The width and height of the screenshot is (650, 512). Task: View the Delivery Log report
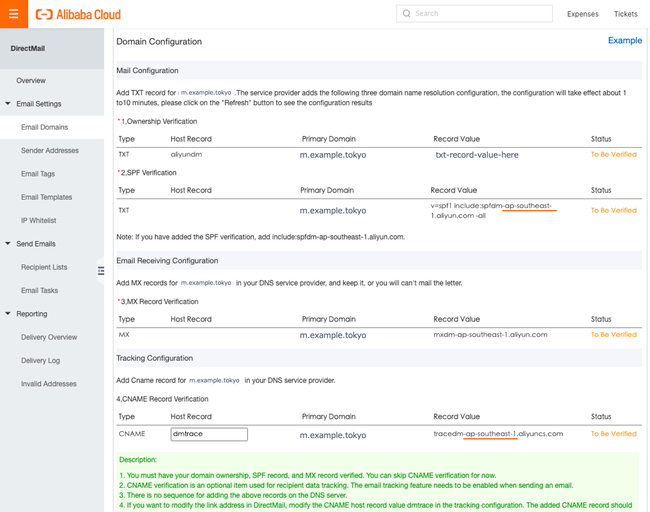pos(40,361)
